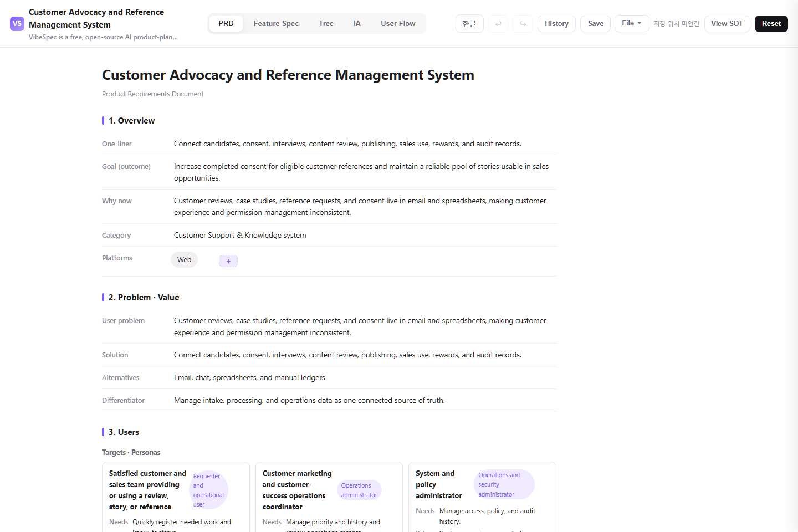Open the History panel
This screenshot has height=532, width=798.
click(x=556, y=24)
